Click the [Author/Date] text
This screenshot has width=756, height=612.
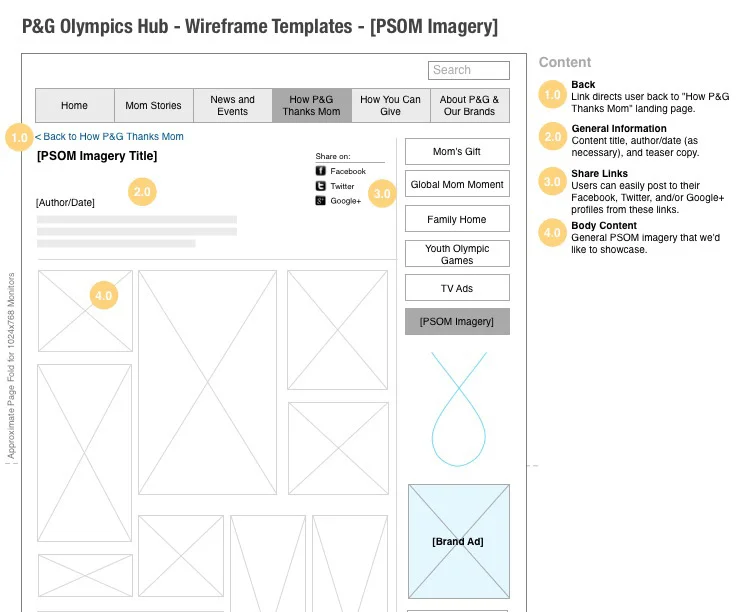point(65,203)
